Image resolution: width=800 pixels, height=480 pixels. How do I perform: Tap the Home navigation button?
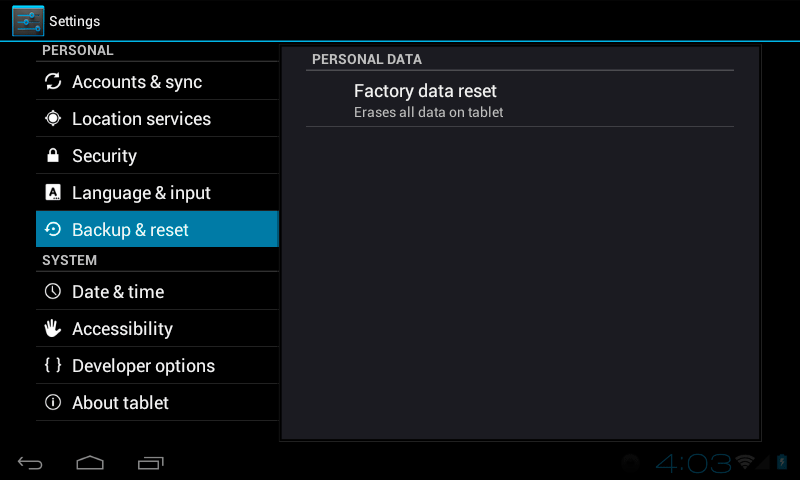pyautogui.click(x=90, y=462)
